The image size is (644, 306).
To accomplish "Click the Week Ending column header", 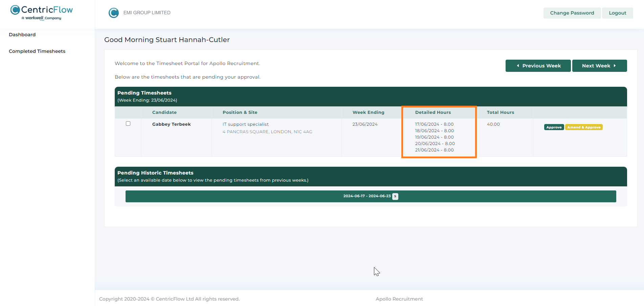I will [369, 113].
